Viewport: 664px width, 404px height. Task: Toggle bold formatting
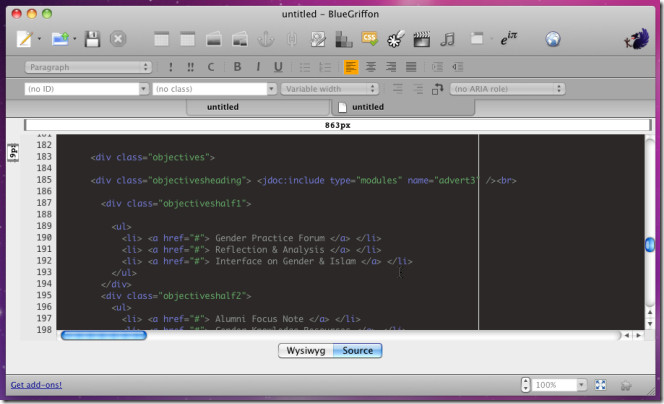point(237,67)
